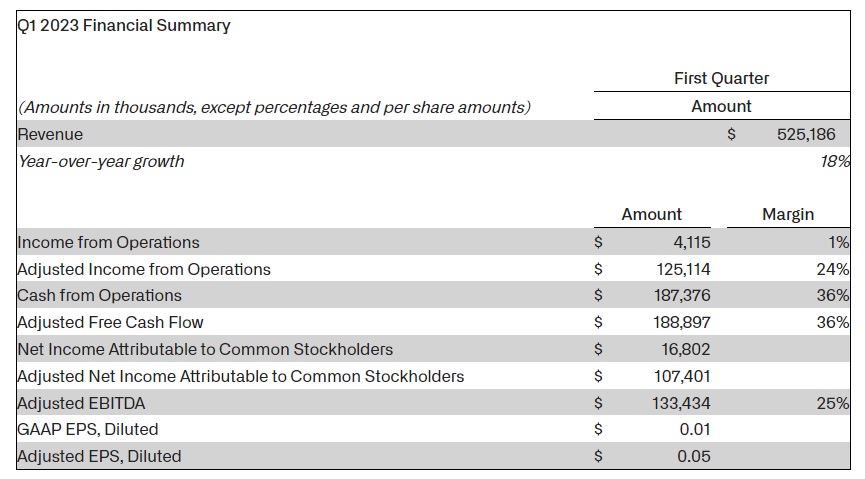
Task: Click the Q1 2023 Financial Summary title
Action: click(124, 25)
